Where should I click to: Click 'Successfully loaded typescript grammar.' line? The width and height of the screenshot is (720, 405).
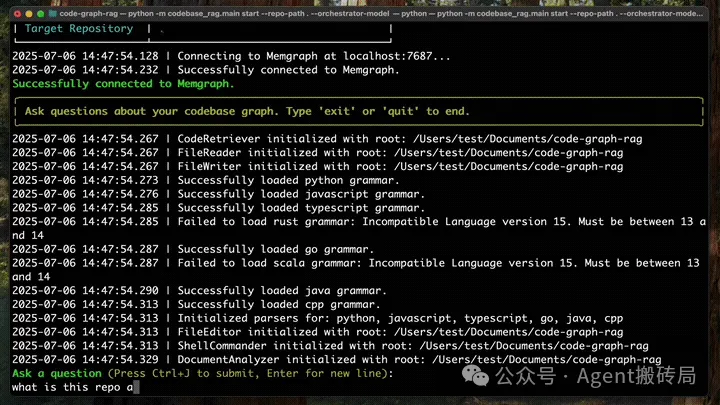click(219, 208)
